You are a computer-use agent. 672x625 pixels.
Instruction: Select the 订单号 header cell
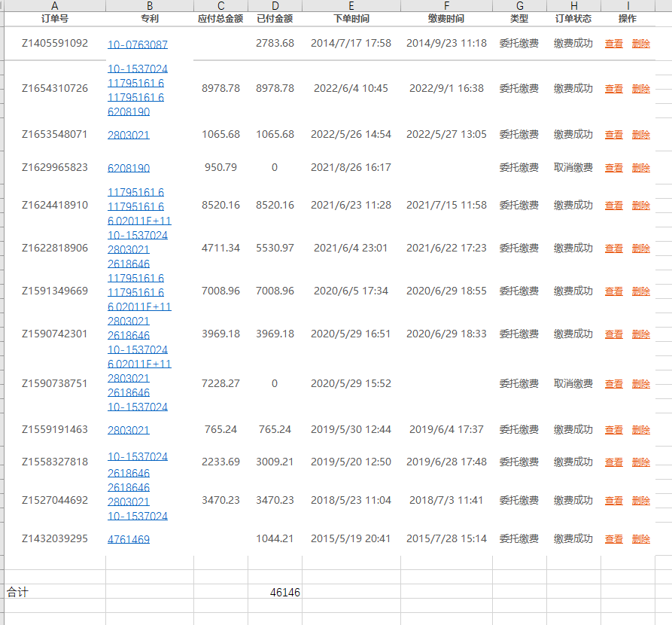[55, 19]
